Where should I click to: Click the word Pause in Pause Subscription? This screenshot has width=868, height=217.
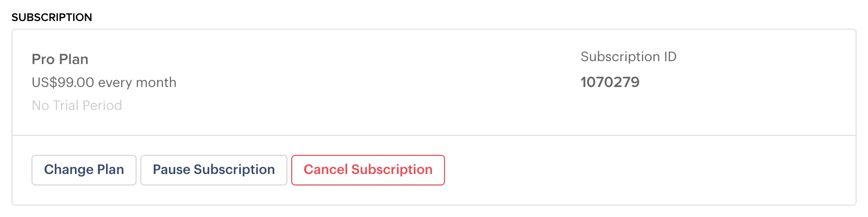[x=171, y=170]
